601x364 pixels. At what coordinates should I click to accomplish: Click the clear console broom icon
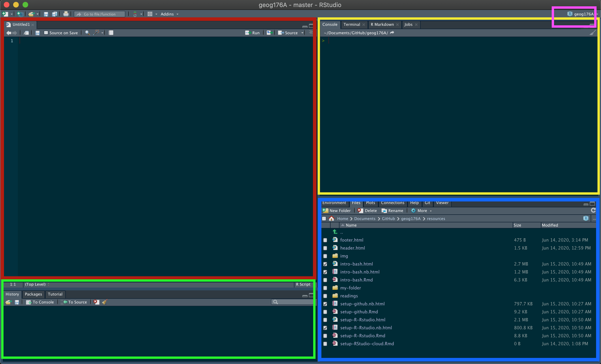coord(593,33)
